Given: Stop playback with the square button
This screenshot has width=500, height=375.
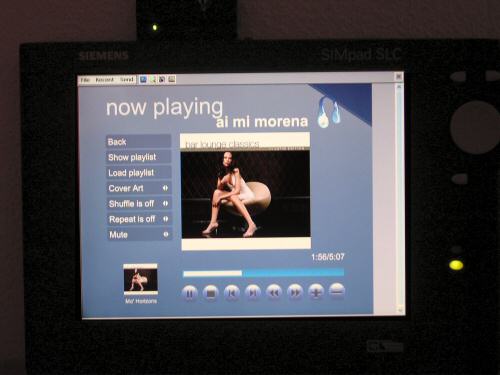Looking at the screenshot, I should (211, 293).
